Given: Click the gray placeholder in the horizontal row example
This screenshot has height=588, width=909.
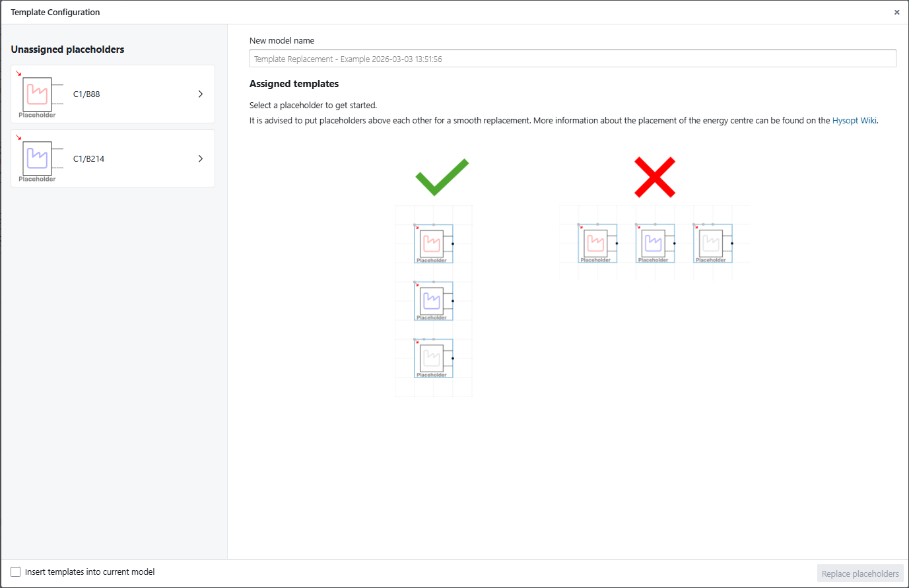Looking at the screenshot, I should click(x=711, y=244).
